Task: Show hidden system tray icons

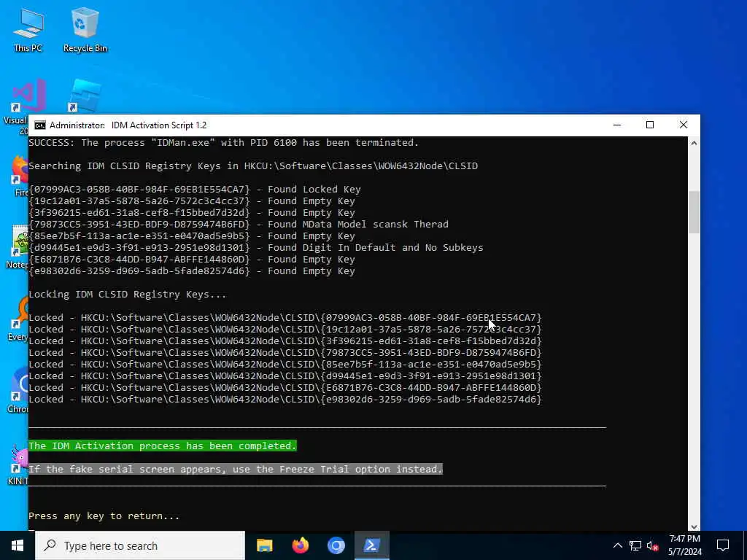Action: coord(617,545)
